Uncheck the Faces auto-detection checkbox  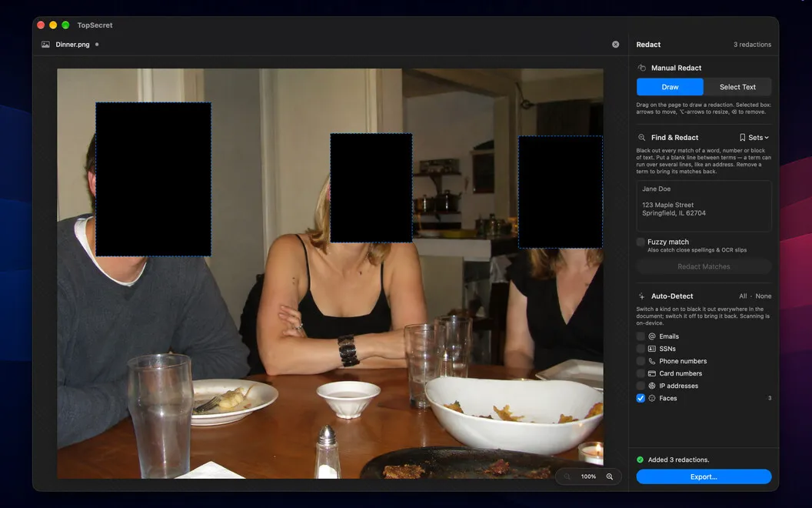(641, 398)
